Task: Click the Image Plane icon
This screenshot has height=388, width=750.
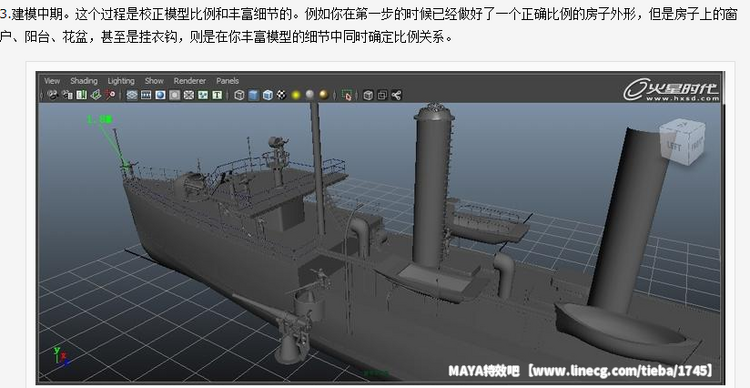Action: 96,95
